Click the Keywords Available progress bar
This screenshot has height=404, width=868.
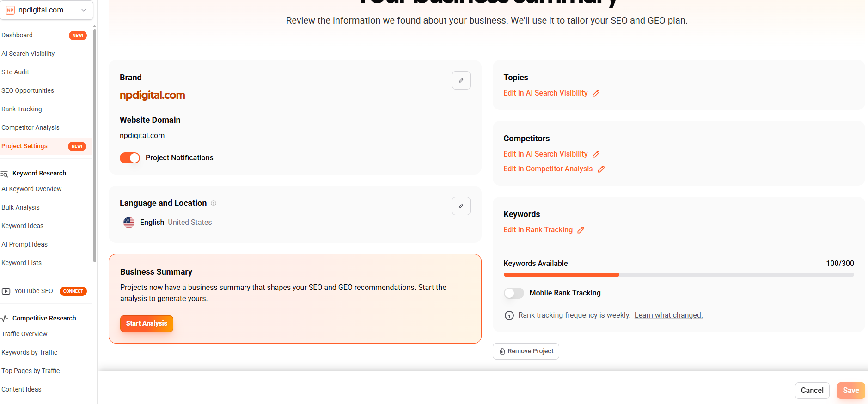(679, 275)
